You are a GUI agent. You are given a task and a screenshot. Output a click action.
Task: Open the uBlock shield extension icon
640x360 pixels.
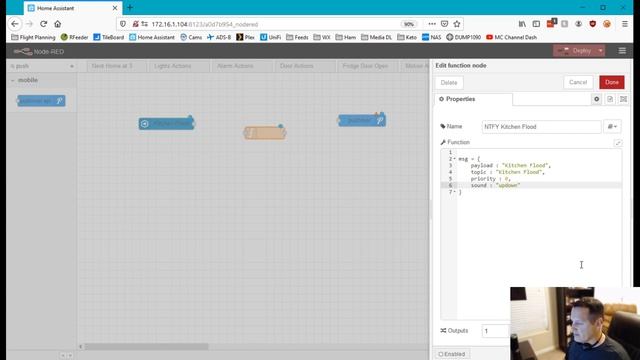pos(593,24)
